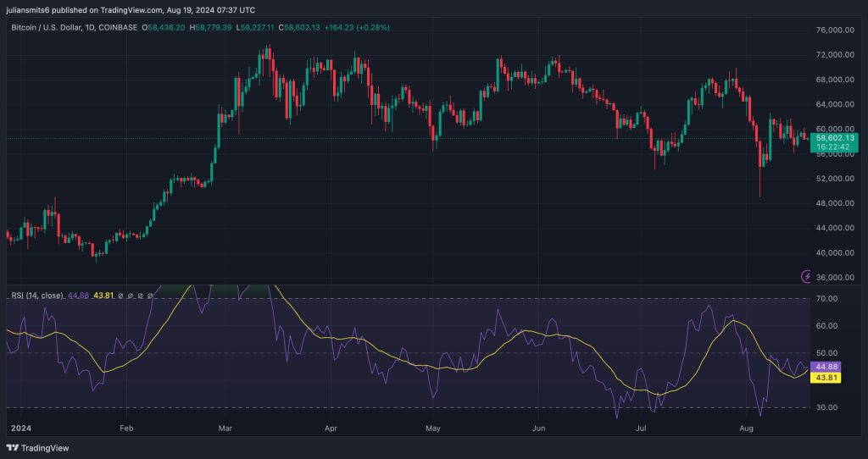Screen dimensions: 868x459
Task: Click the 70.00 level on RSI scale
Action: point(826,299)
